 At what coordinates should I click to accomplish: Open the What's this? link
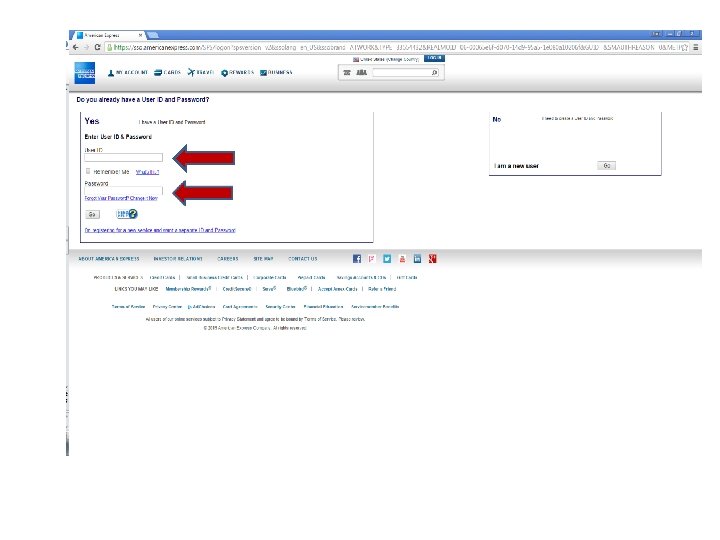pos(147,172)
